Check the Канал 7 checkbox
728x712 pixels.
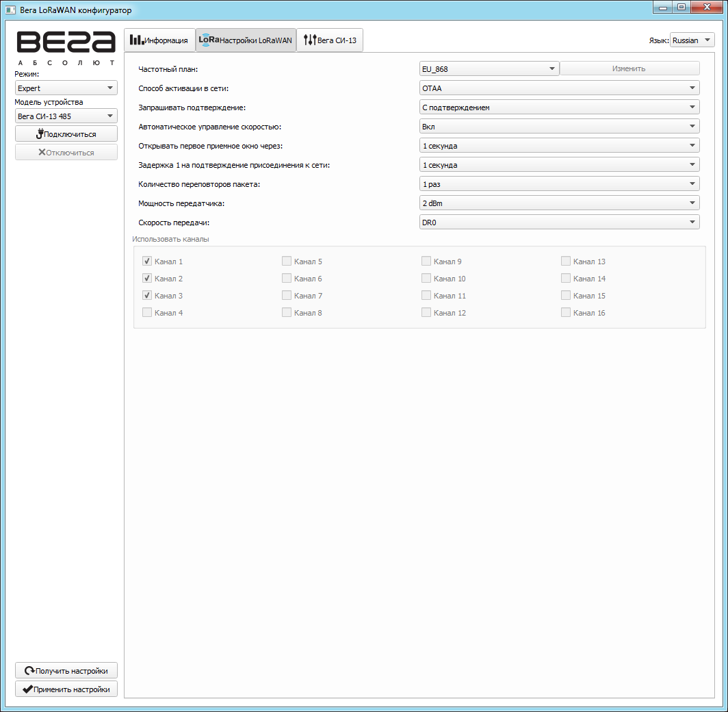(287, 295)
